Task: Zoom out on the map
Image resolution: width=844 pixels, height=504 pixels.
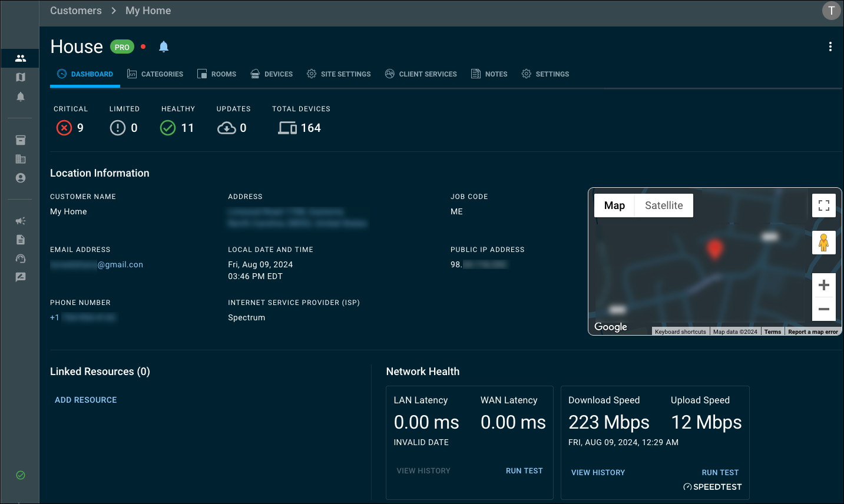Action: point(823,309)
